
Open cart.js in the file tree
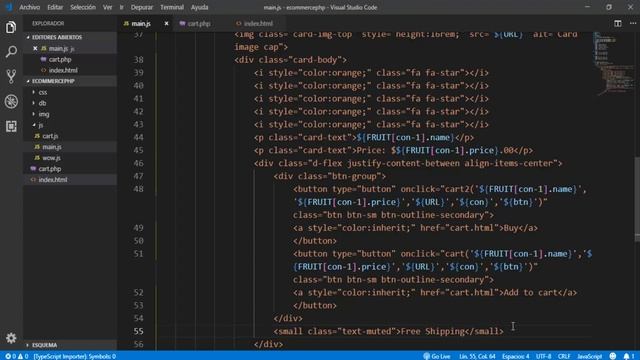pos(50,136)
